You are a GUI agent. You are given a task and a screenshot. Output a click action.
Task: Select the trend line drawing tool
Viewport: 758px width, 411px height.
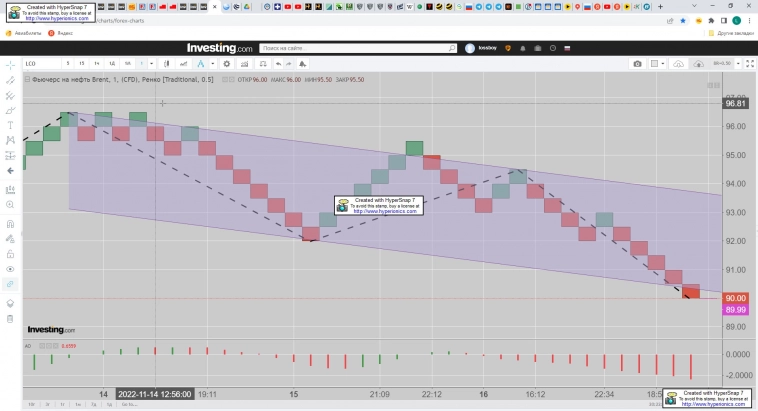pos(10,80)
